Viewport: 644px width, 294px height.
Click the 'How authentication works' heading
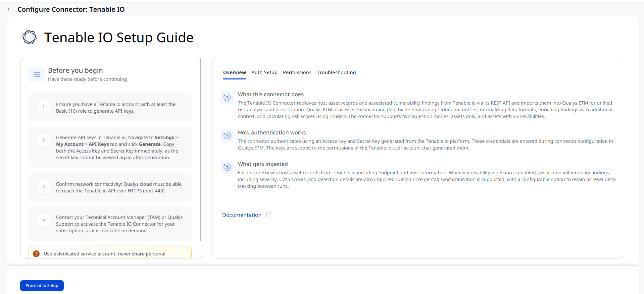[272, 133]
